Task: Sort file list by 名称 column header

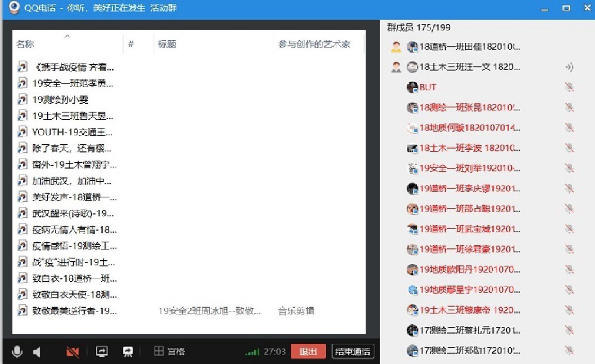Action: click(25, 44)
